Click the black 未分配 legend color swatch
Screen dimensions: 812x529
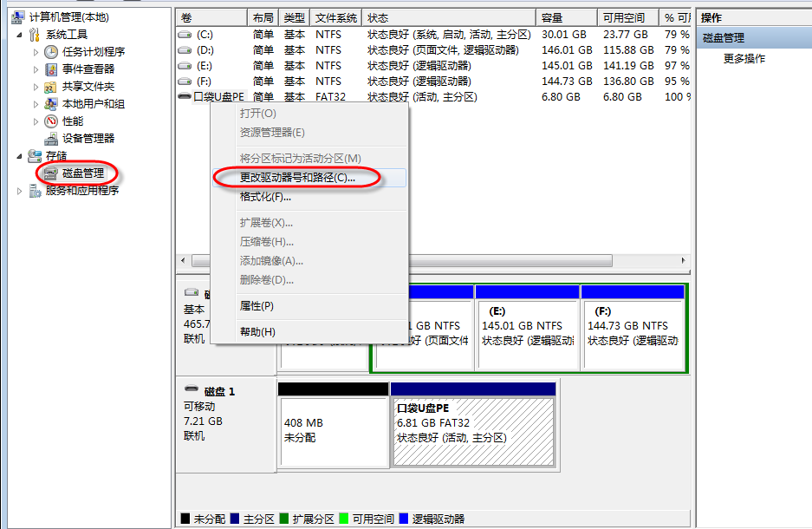(x=185, y=519)
